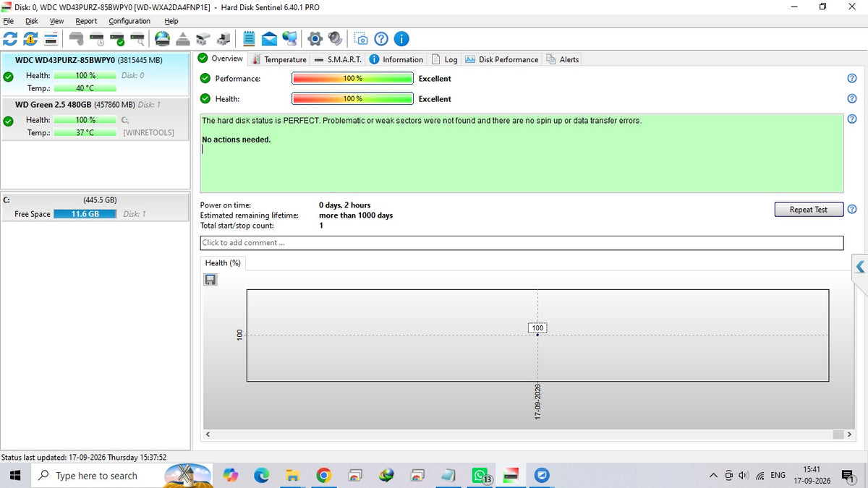The height and width of the screenshot is (488, 868).
Task: Click the email envelope toolbar icon
Action: click(x=269, y=38)
